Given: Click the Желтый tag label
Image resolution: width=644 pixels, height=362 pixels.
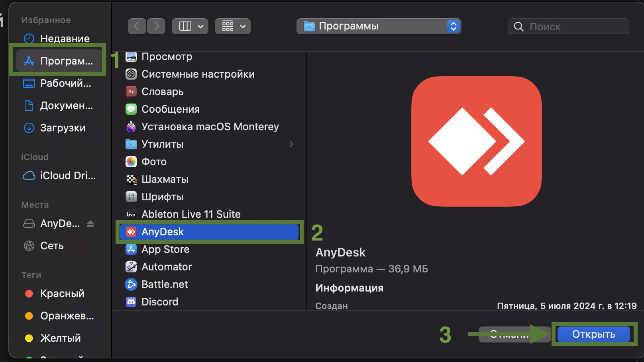Looking at the screenshot, I should (61, 338).
